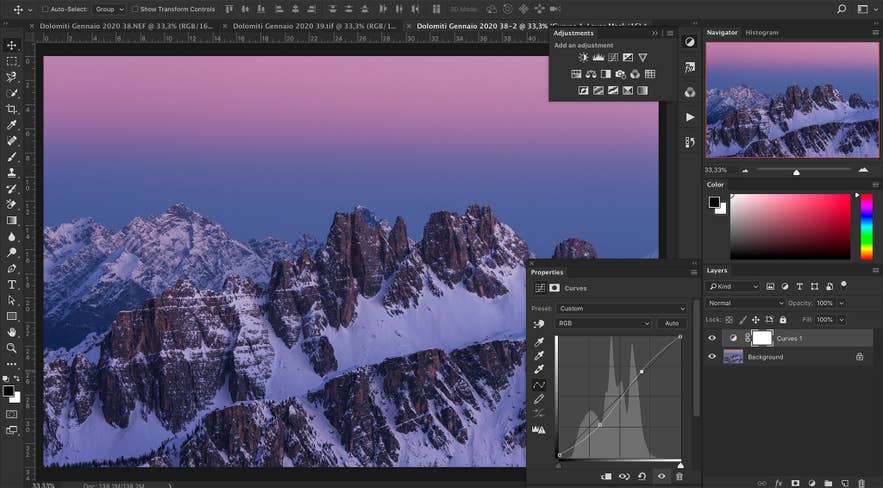
Task: Select the Zoom tool
Action: pos(11,348)
